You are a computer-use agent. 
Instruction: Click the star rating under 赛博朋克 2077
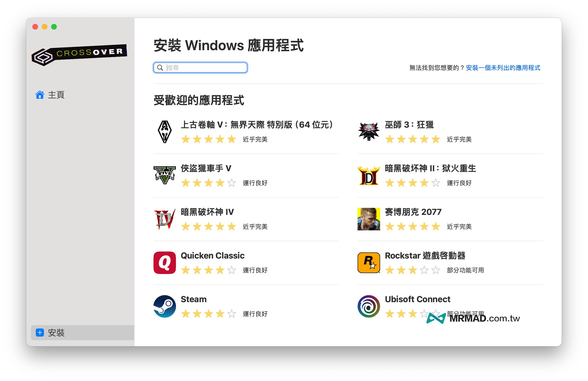point(412,227)
